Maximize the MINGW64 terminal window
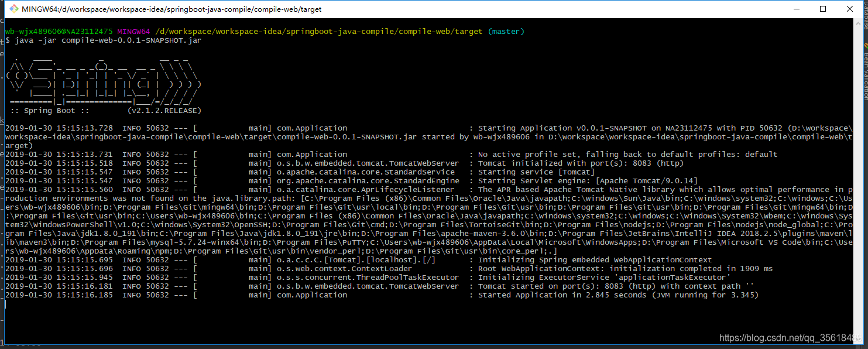 (x=823, y=9)
